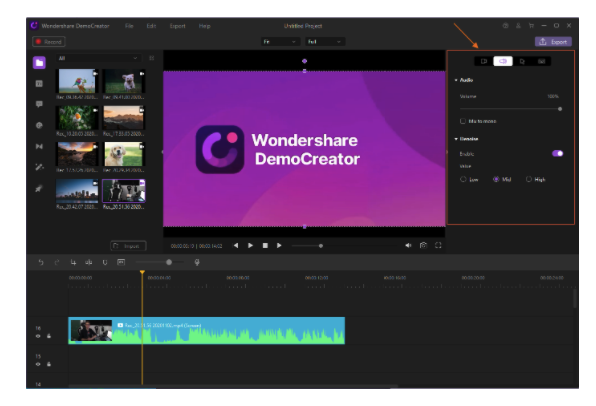Play the preview video
Viewport: 596px width, 406px height.
click(250, 246)
